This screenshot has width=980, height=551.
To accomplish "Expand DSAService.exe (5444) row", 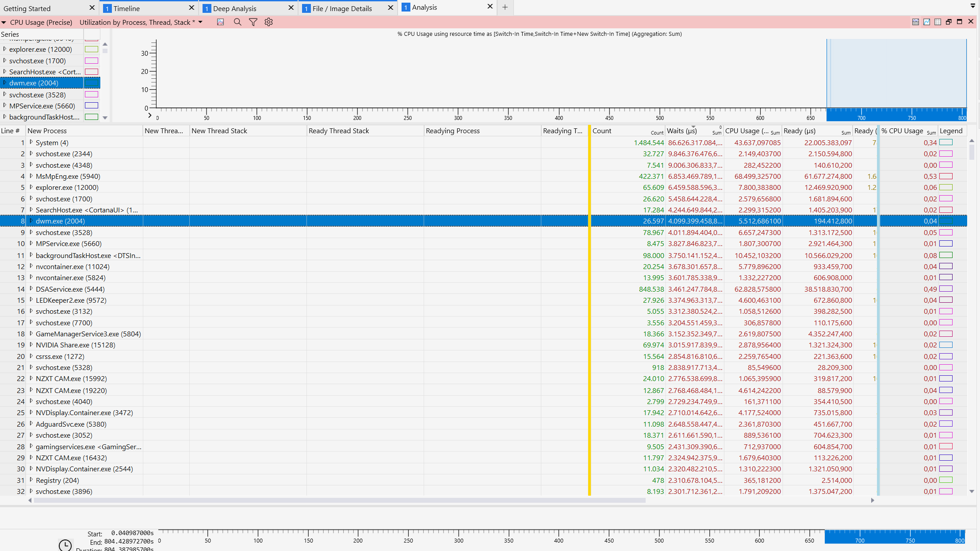I will click(31, 289).
